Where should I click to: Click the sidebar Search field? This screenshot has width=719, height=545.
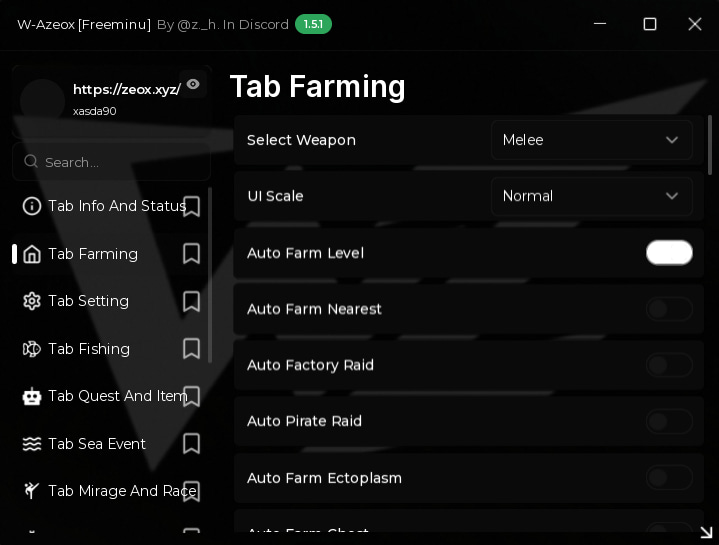coord(111,162)
